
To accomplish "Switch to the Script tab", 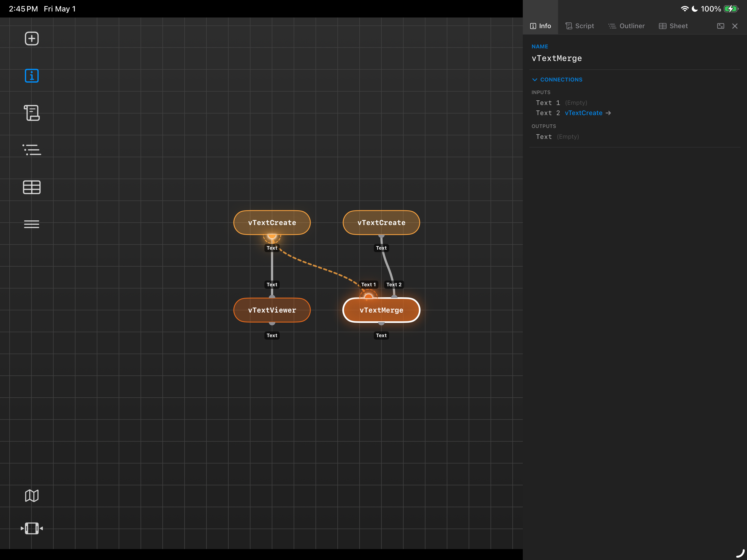I will 579,26.
